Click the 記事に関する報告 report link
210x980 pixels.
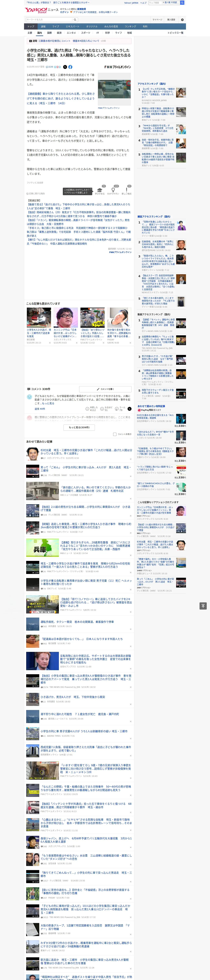click(35, 194)
